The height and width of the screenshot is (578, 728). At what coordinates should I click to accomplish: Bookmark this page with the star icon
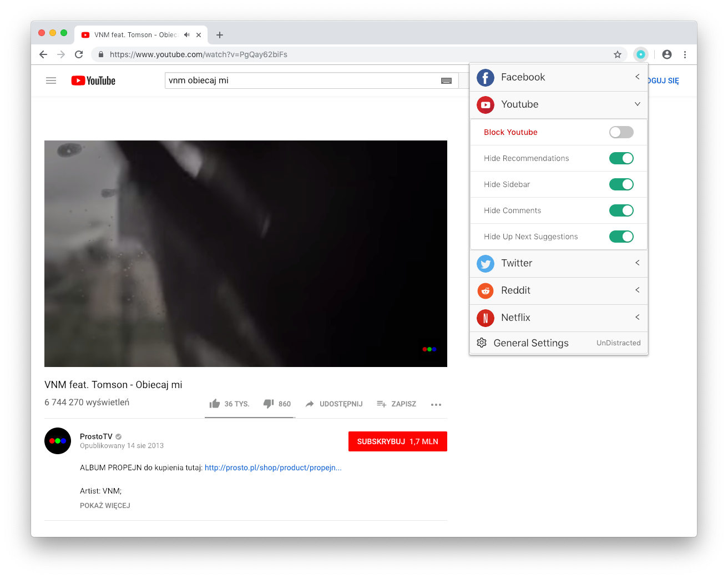click(x=618, y=54)
